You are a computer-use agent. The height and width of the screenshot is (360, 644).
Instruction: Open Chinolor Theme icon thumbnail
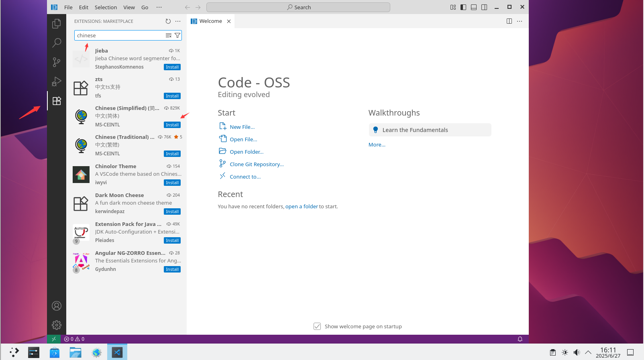pyautogui.click(x=81, y=175)
